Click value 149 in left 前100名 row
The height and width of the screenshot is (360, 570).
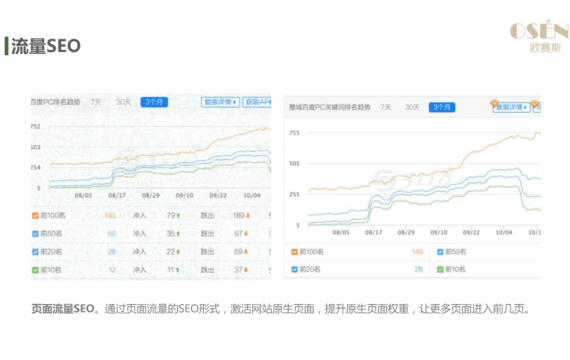[x=110, y=216]
